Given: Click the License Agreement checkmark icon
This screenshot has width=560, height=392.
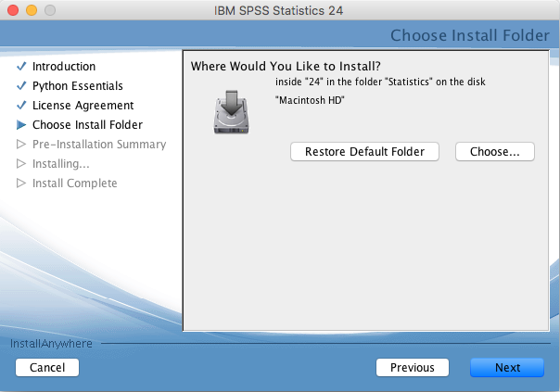Looking at the screenshot, I should (x=21, y=105).
